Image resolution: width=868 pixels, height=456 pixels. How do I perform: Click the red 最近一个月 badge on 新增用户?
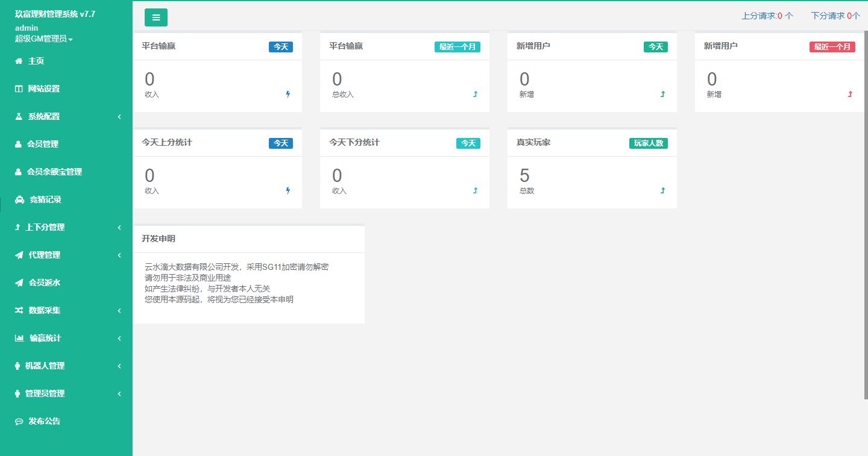pyautogui.click(x=832, y=46)
